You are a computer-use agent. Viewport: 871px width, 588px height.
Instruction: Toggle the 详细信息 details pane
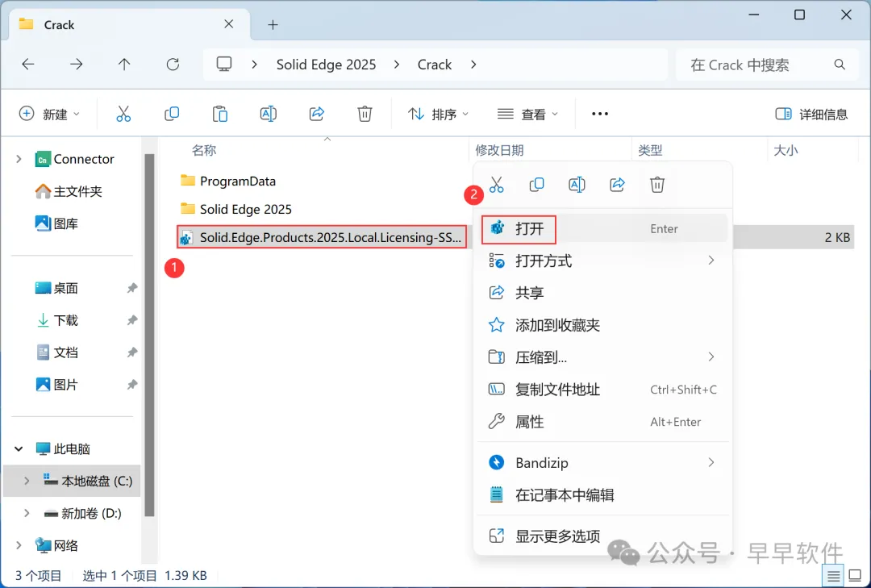(x=811, y=114)
